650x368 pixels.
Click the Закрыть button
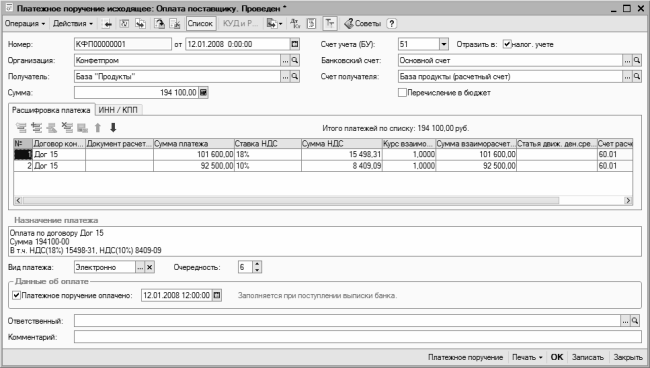click(628, 357)
